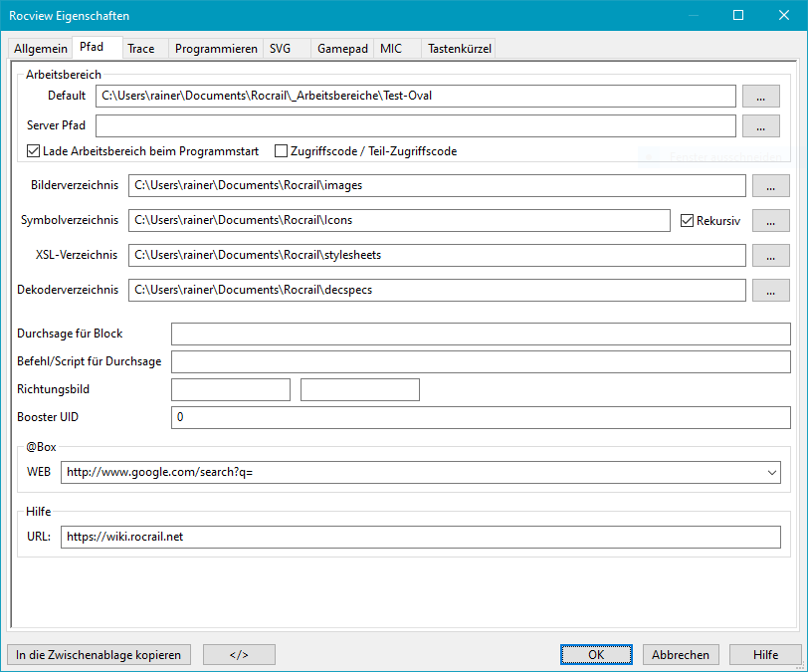Browse for XSL-Verzeichnis folder
808x672 pixels.
coord(770,256)
